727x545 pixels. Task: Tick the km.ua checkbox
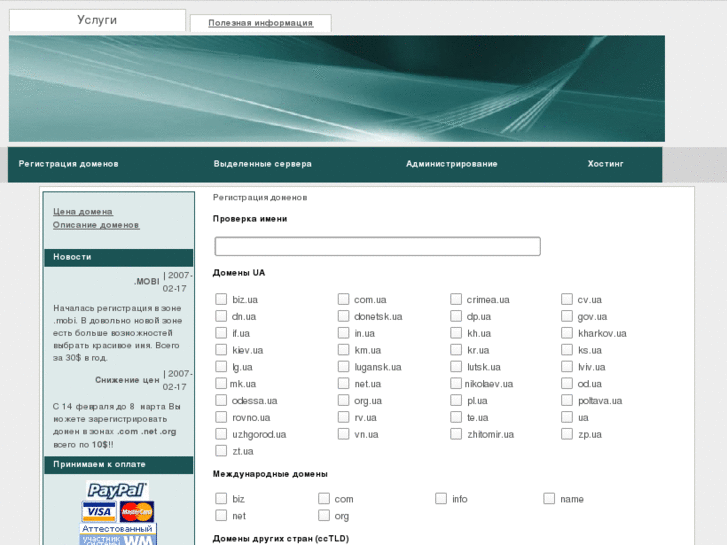click(x=343, y=350)
